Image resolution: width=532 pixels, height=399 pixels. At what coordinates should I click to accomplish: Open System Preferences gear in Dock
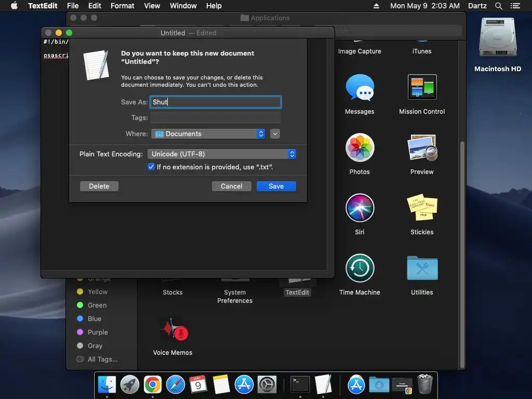267,384
